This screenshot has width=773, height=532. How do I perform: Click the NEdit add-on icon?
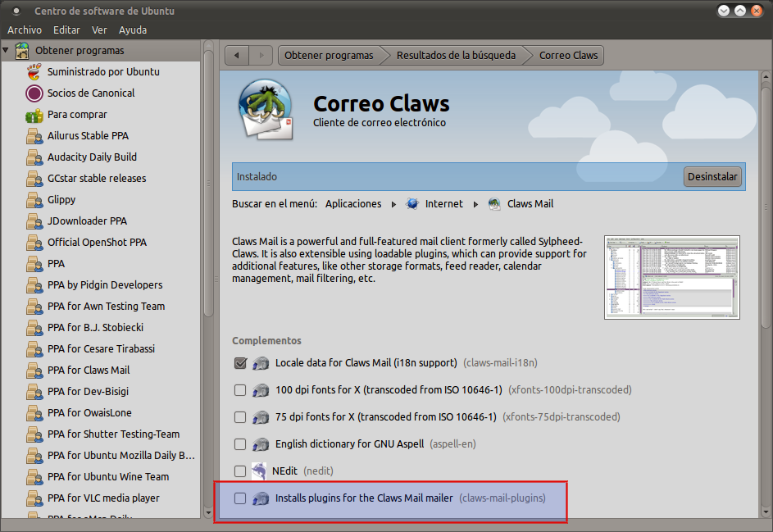click(x=259, y=471)
